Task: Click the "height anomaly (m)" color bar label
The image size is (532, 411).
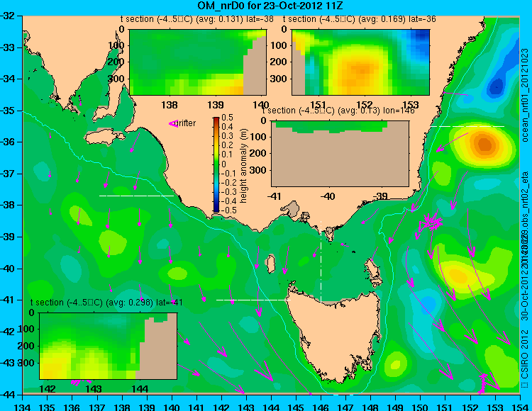Action: tap(243, 166)
